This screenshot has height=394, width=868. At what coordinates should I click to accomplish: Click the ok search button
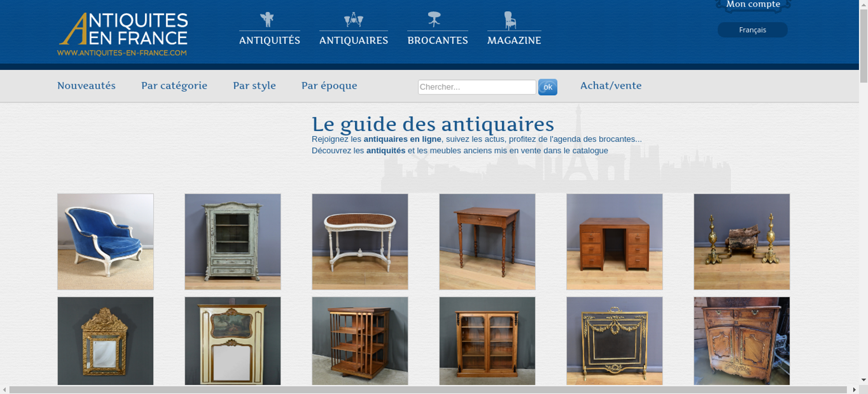[548, 87]
